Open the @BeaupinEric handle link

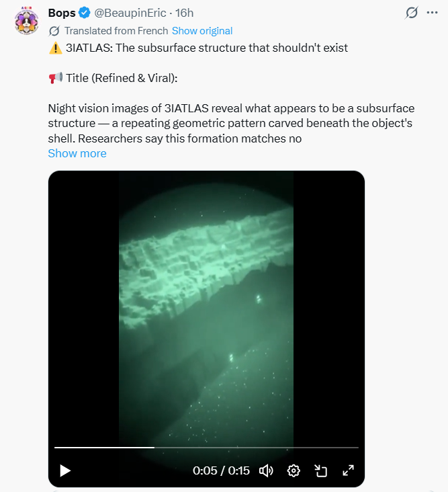pyautogui.click(x=130, y=13)
